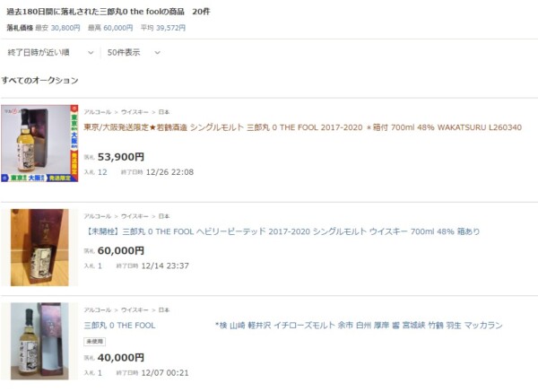
Task: Open the 三郎丸 0 THE FOOL 山崎 軽井沢 listing title
Action: click(293, 326)
